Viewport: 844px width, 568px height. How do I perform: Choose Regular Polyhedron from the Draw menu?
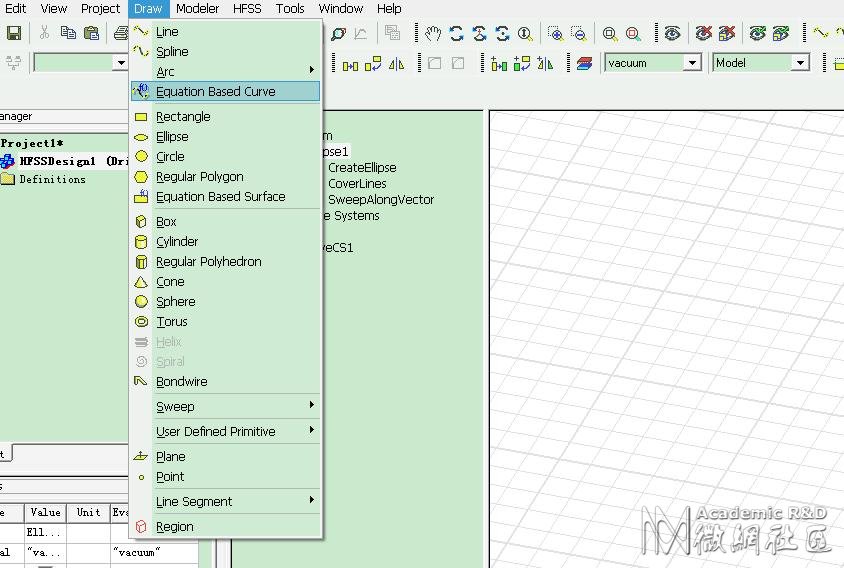[x=226, y=262]
